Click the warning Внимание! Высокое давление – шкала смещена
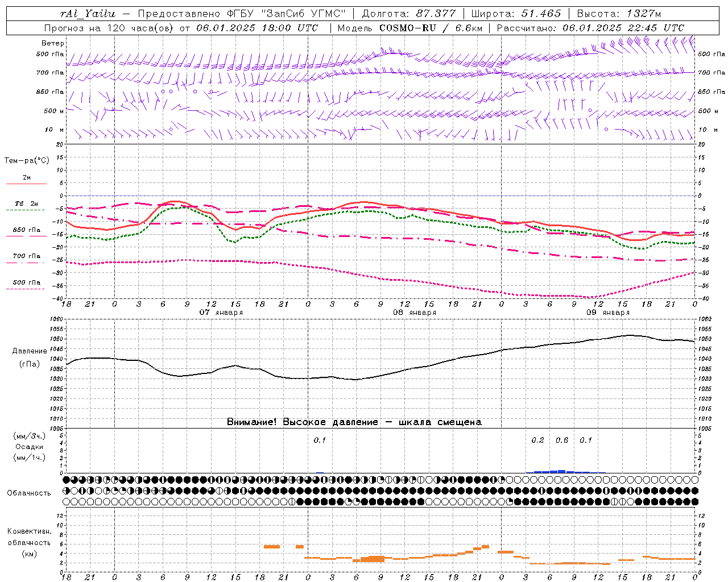This screenshot has height=582, width=728. pos(354,422)
